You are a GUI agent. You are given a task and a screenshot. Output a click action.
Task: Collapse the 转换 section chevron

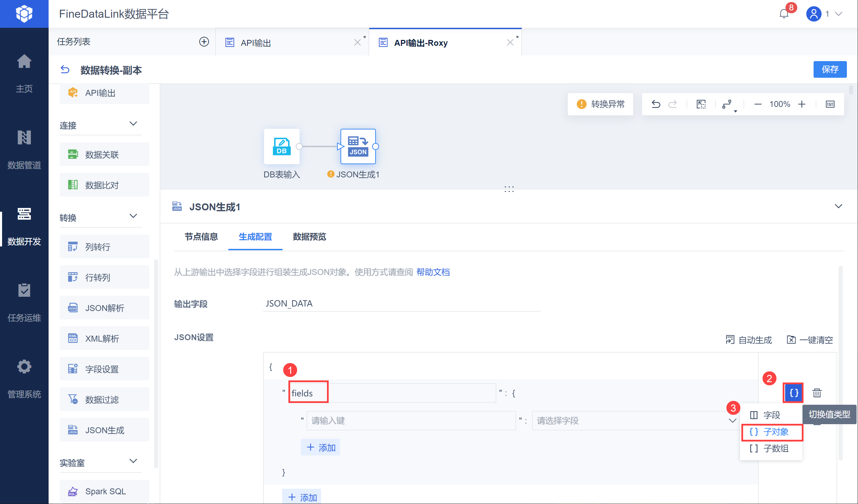(133, 216)
